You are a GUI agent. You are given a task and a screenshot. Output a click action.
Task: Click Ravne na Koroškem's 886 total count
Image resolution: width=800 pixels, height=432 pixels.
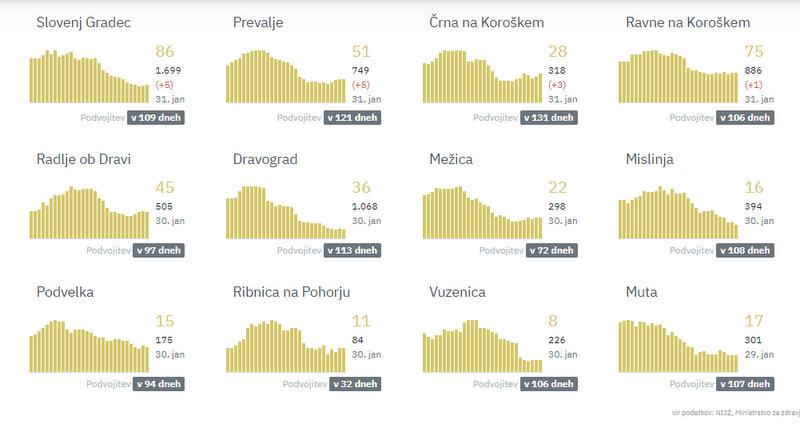pos(753,70)
